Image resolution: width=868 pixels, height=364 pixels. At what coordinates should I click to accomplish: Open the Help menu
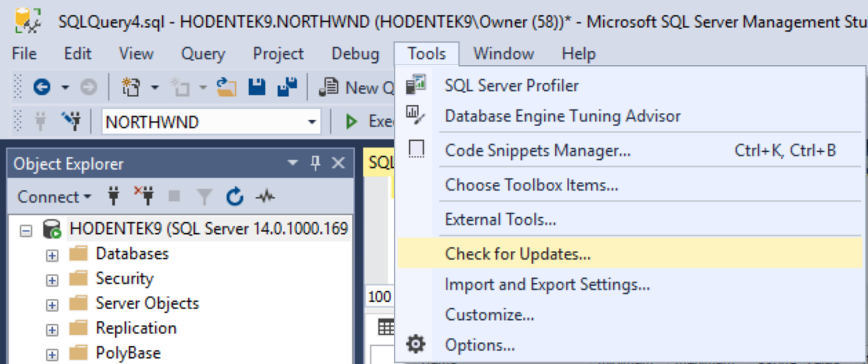(578, 53)
